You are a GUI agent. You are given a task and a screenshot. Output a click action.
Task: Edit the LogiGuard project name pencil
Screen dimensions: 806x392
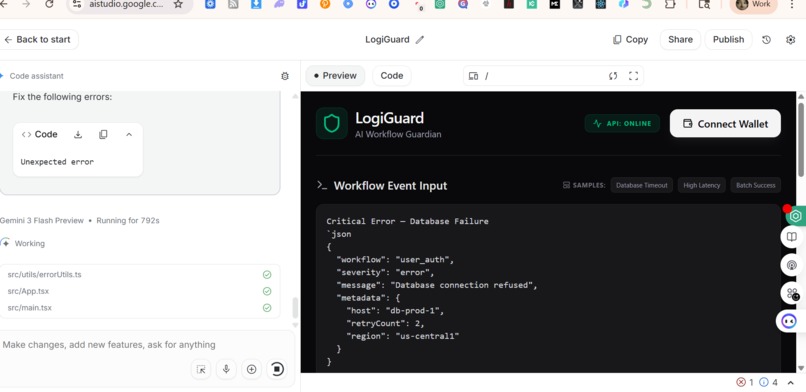(x=420, y=40)
